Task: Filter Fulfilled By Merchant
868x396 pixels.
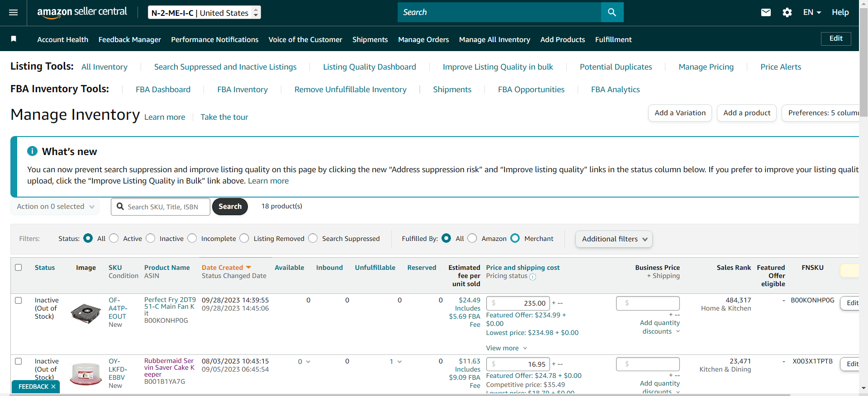Action: click(515, 238)
